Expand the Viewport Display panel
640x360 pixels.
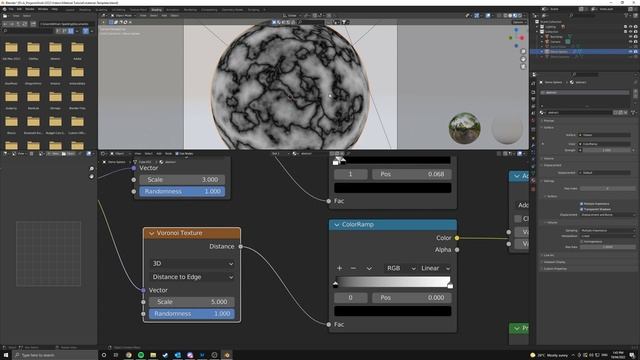tap(555, 262)
